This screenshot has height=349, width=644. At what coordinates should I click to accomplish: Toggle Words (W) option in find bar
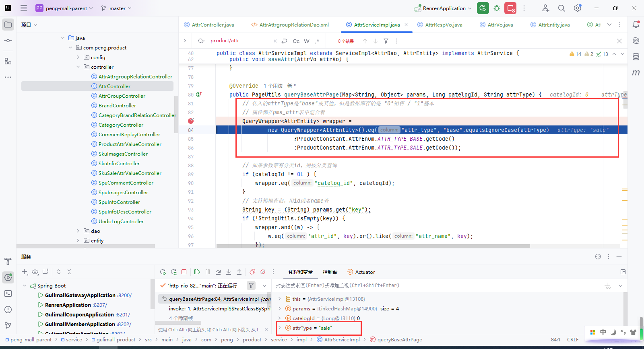[x=307, y=41]
